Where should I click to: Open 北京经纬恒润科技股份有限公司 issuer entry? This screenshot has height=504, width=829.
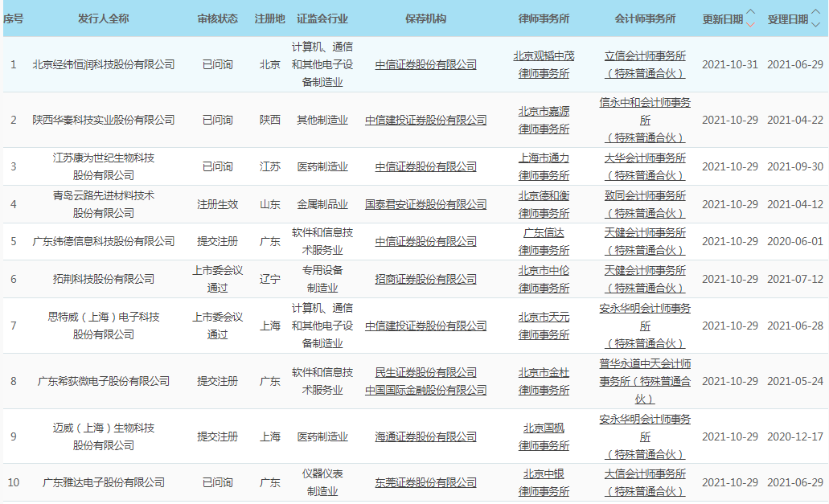(103, 64)
